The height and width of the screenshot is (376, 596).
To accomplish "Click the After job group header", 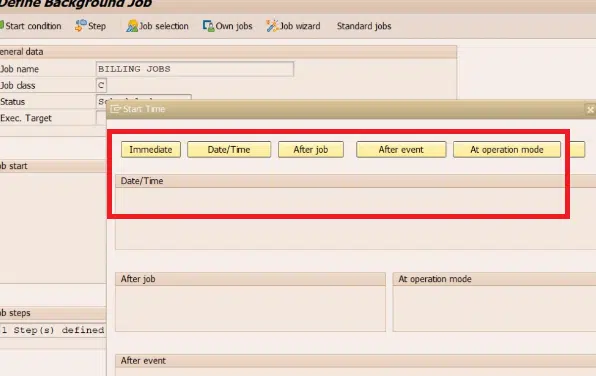I will [250, 279].
